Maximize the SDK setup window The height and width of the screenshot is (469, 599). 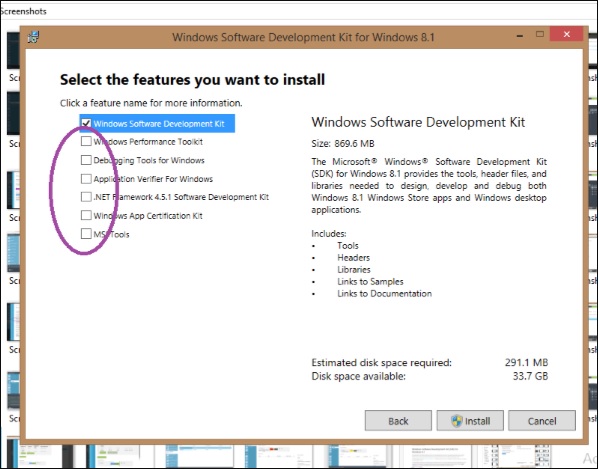click(540, 34)
